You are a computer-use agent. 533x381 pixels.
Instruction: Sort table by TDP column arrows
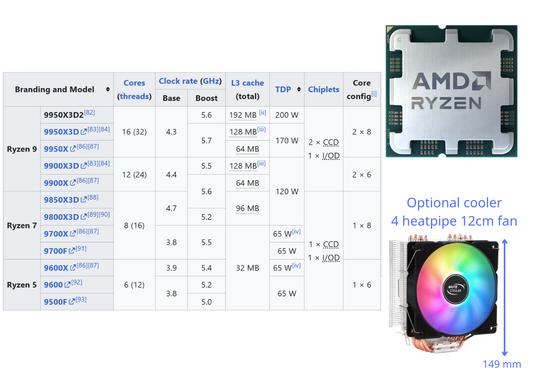[299, 89]
